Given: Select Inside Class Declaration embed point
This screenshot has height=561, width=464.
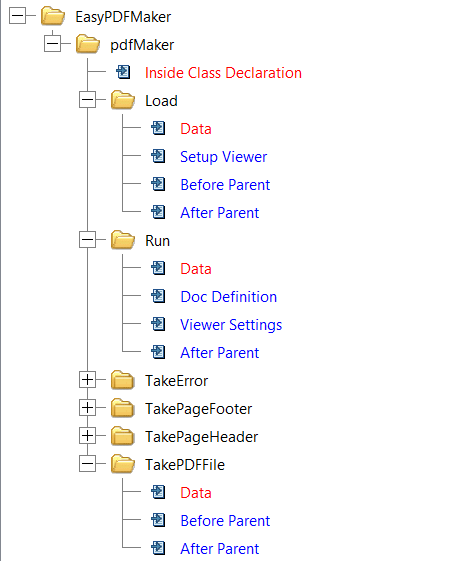Looking at the screenshot, I should tap(223, 73).
